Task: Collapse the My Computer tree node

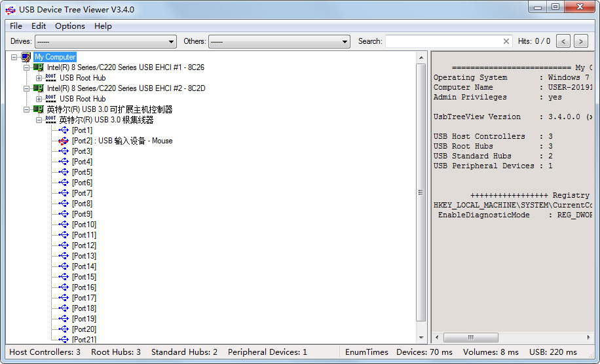Action: [14, 57]
